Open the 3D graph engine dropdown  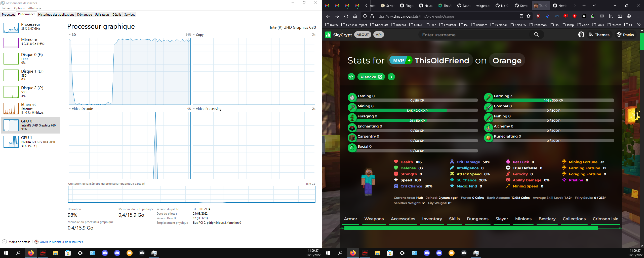(x=70, y=35)
